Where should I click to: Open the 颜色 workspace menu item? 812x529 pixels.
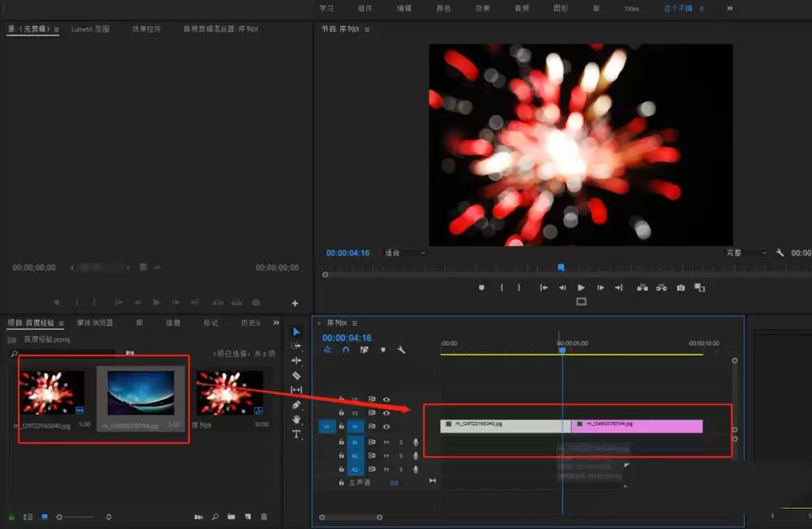443,9
